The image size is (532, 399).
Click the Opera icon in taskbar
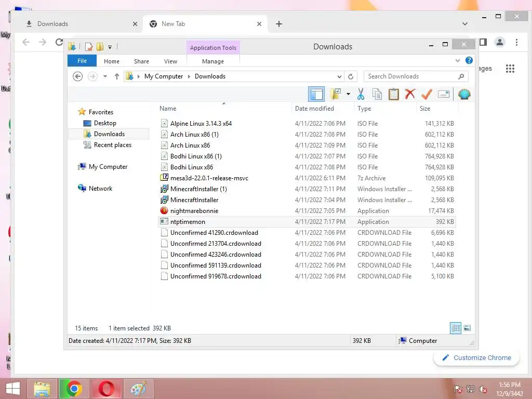click(x=106, y=389)
